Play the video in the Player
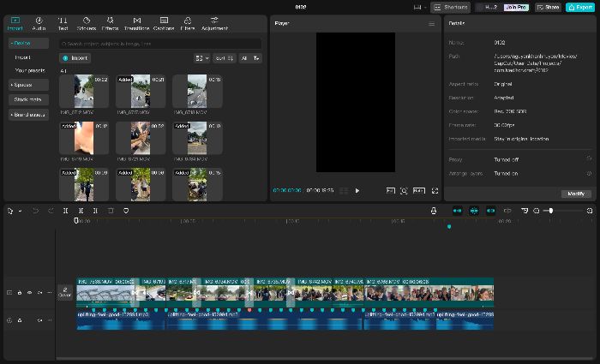This screenshot has width=600, height=364. tap(357, 190)
